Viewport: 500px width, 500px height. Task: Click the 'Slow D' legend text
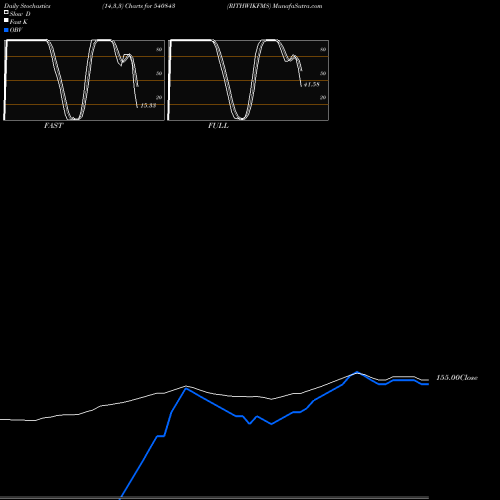point(20,14)
